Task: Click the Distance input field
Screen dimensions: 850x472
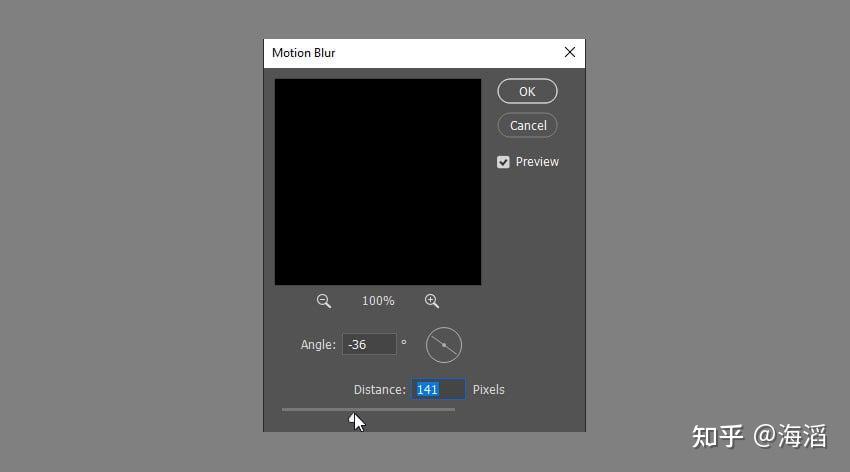Action: [x=438, y=389]
